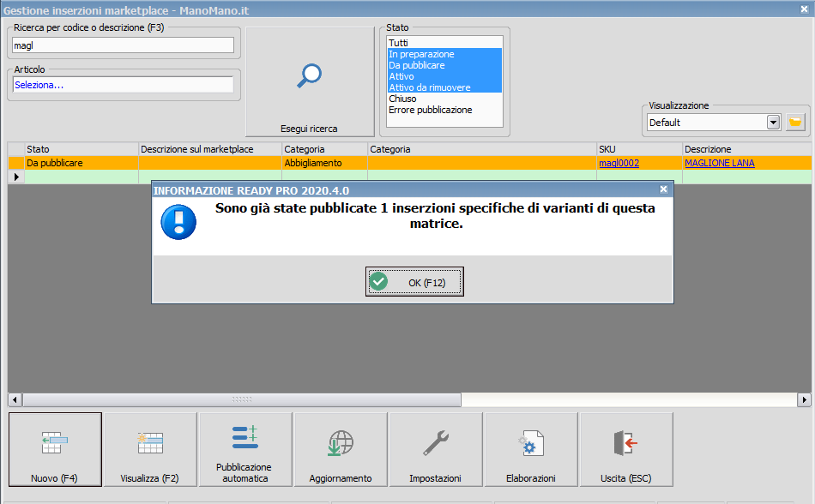Viewport: 815px width, 504px height.
Task: Click the Articolo Seleziona... field
Action: pyautogui.click(x=123, y=85)
